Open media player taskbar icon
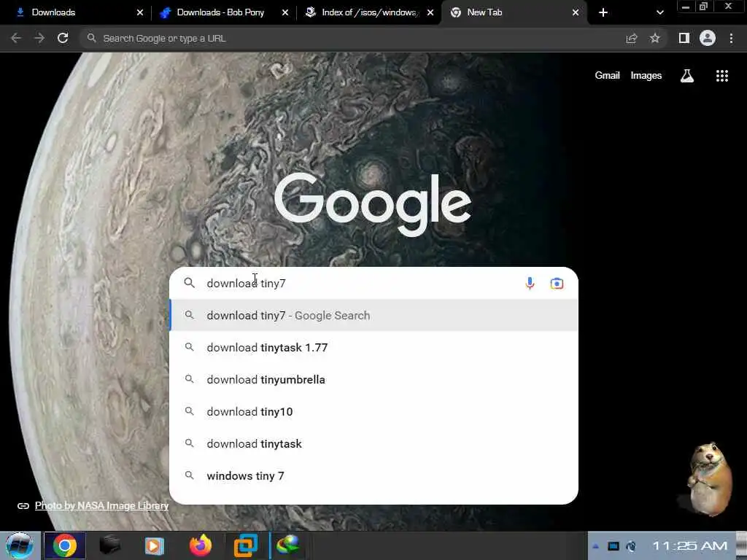 pos(154,545)
